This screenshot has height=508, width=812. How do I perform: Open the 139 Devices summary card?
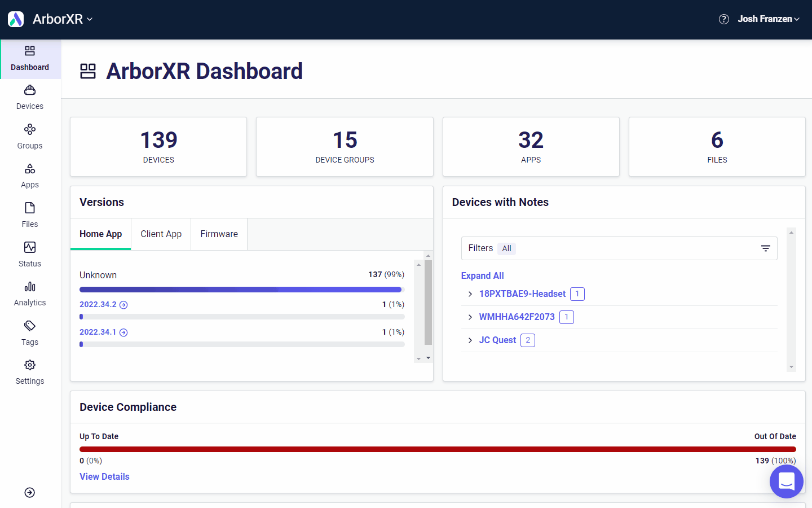point(158,147)
